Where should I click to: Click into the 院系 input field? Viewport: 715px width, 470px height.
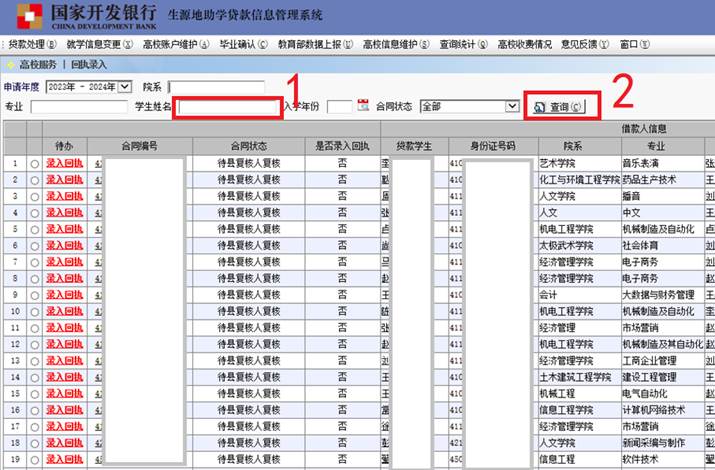pos(216,87)
